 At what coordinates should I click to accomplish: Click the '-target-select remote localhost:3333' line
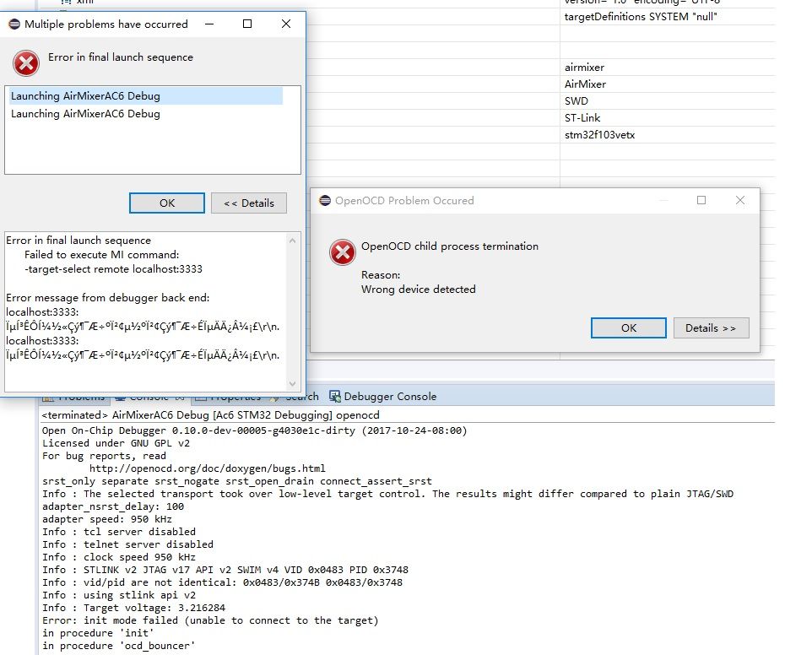click(x=113, y=269)
